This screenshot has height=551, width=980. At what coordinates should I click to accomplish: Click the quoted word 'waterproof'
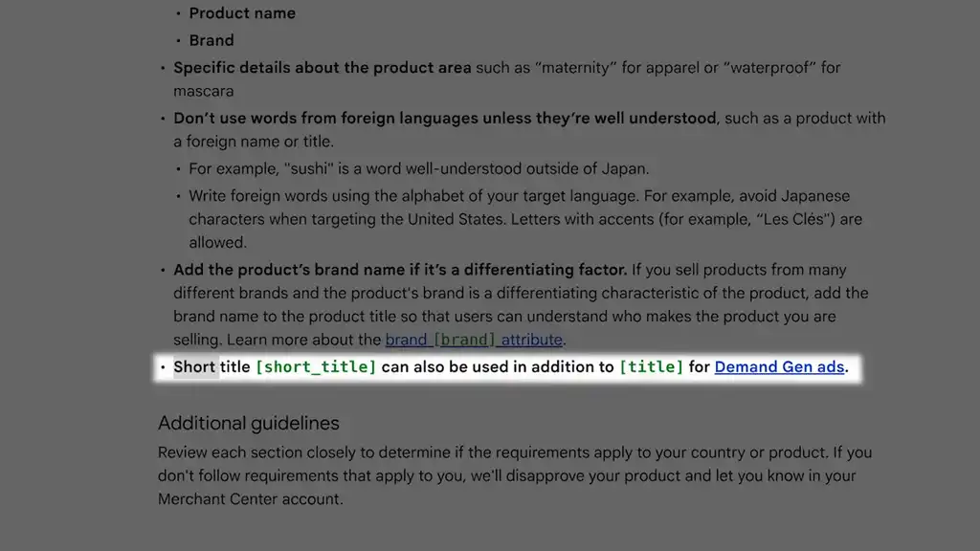[769, 68]
